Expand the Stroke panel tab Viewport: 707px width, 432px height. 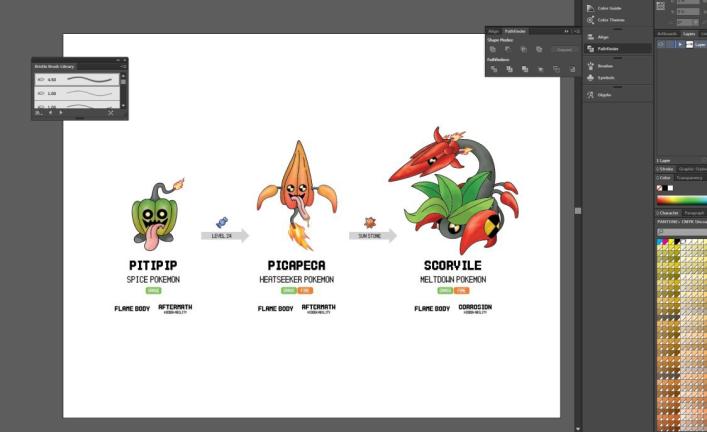tap(665, 169)
